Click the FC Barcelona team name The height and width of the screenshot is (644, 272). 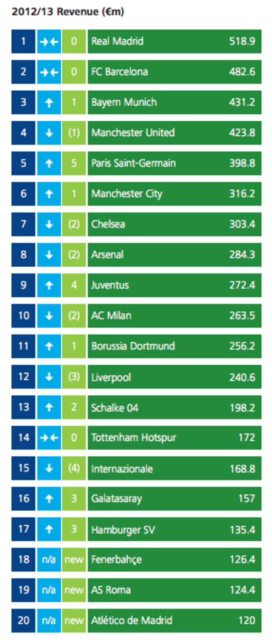[119, 72]
